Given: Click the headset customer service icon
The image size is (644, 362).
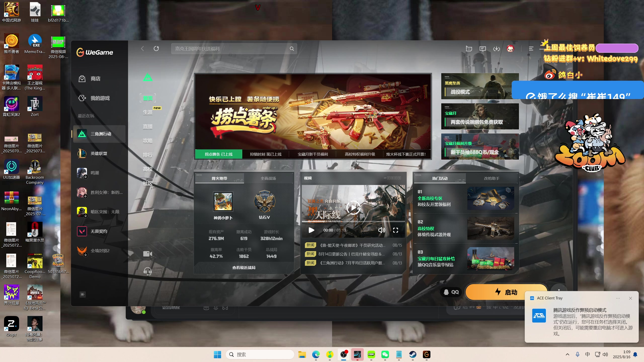Looking at the screenshot, I should click(x=148, y=271).
